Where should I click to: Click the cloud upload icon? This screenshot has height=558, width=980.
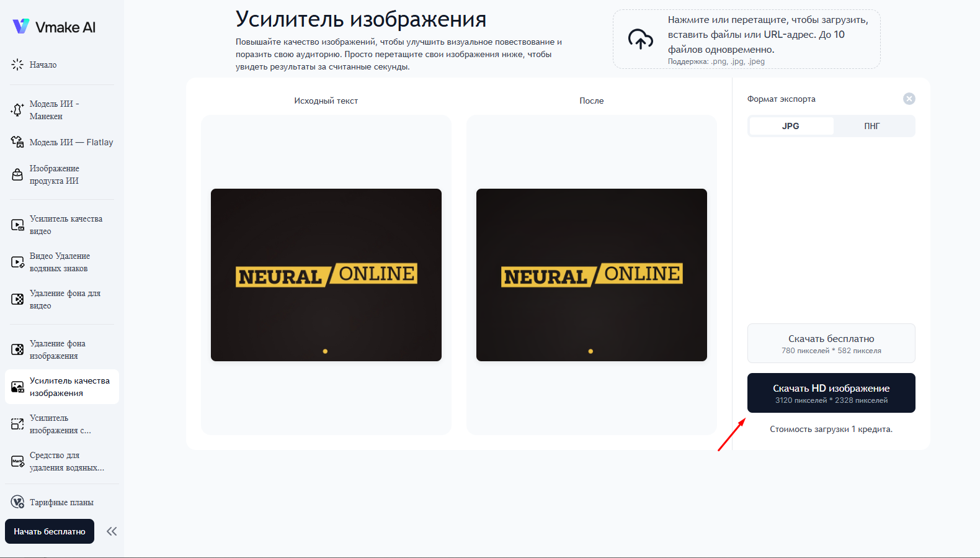pos(641,39)
